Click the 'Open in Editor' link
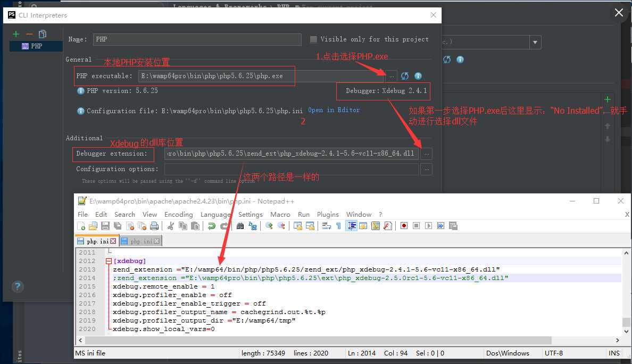This screenshot has width=632, height=364. click(x=334, y=110)
